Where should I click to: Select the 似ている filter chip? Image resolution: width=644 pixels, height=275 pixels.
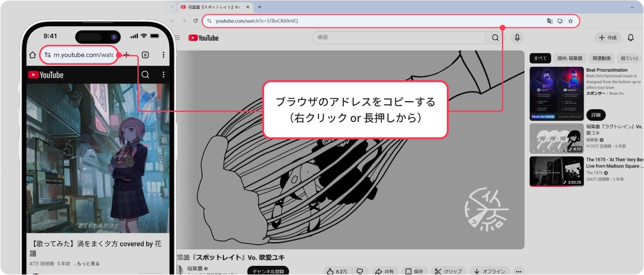click(630, 58)
